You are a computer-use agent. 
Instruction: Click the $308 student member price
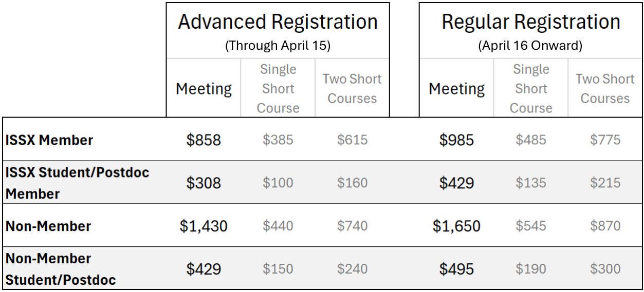[x=204, y=183]
